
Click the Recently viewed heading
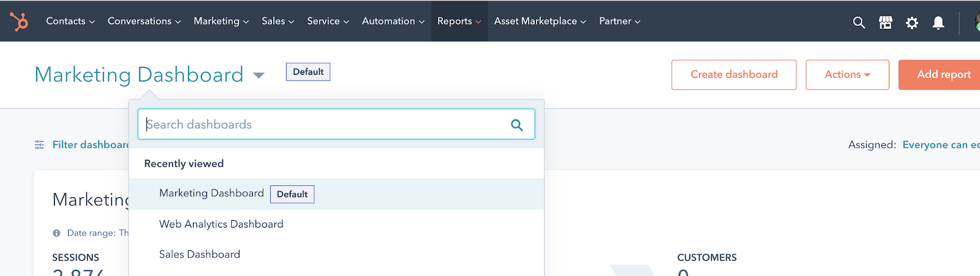click(x=184, y=164)
